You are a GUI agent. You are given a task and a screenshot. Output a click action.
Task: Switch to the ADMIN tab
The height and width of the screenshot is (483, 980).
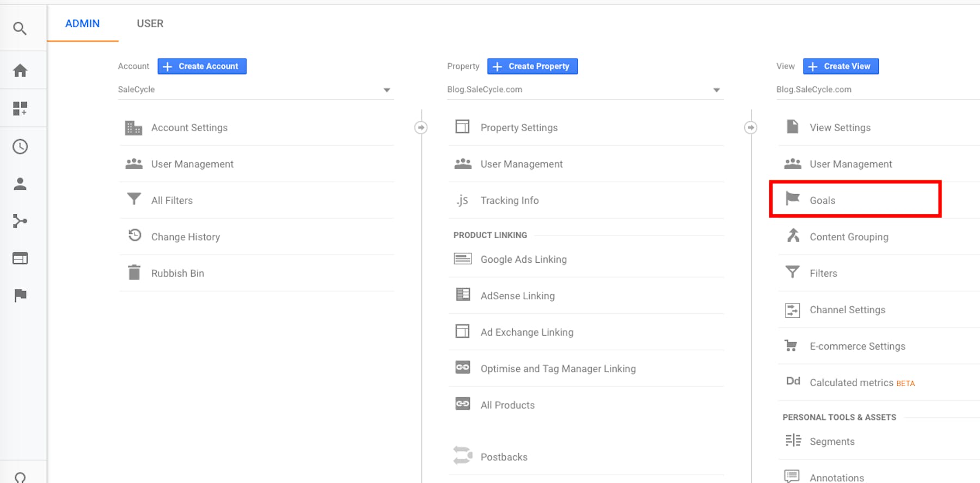pos(83,23)
